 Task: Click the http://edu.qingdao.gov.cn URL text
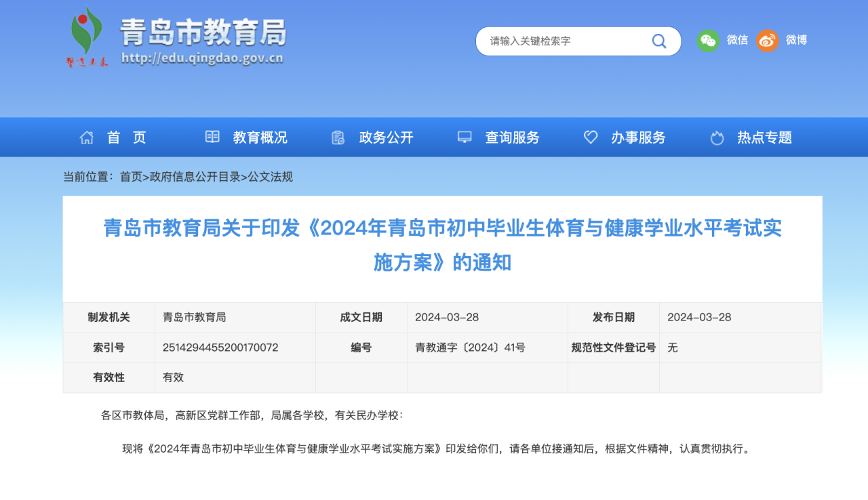203,58
